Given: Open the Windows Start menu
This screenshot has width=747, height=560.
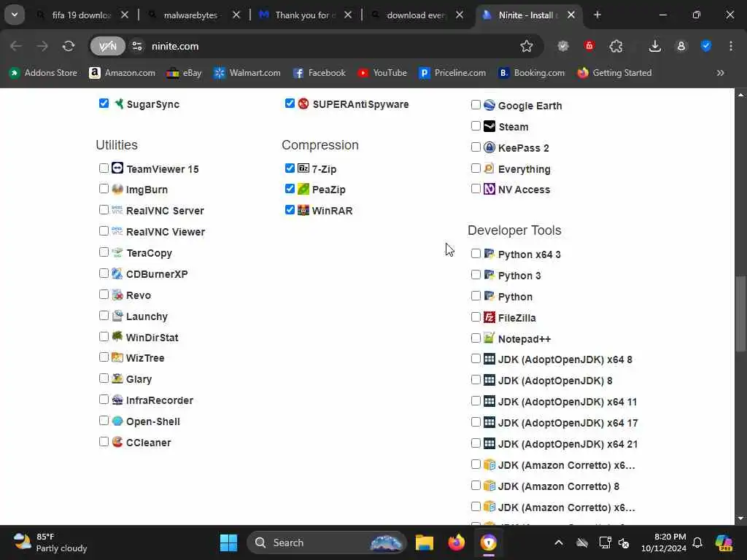Looking at the screenshot, I should pyautogui.click(x=228, y=542).
